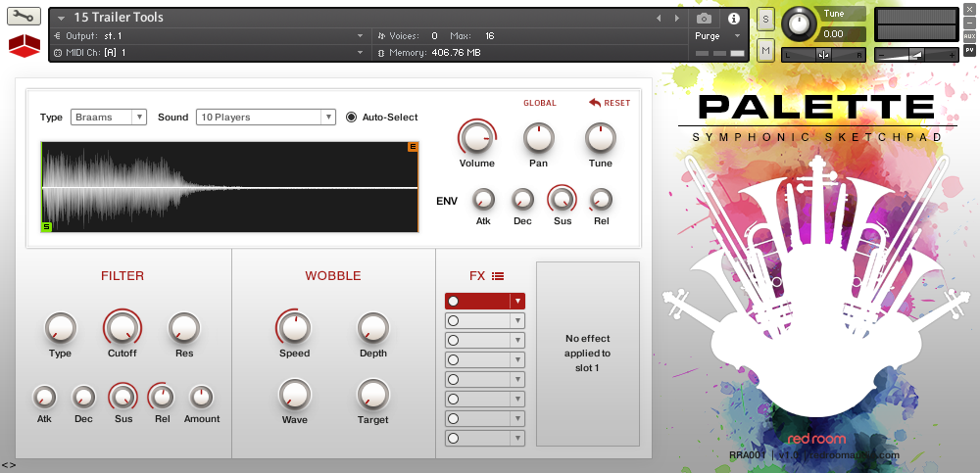
Task: Click the waveform display
Action: [229, 187]
